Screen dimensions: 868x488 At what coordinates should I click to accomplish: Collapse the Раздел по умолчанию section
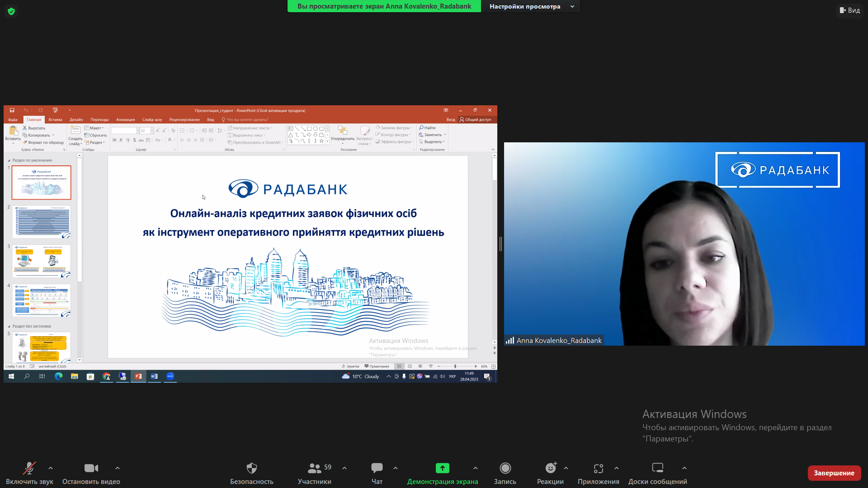coord(9,160)
